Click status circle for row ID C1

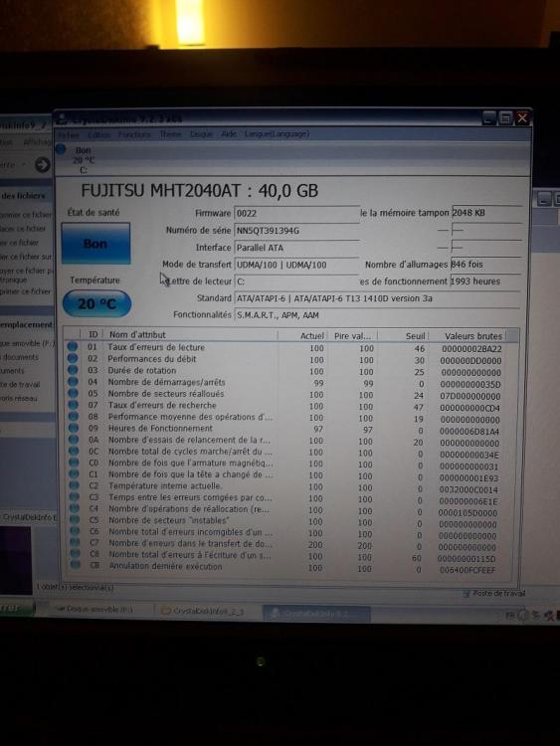pos(74,473)
